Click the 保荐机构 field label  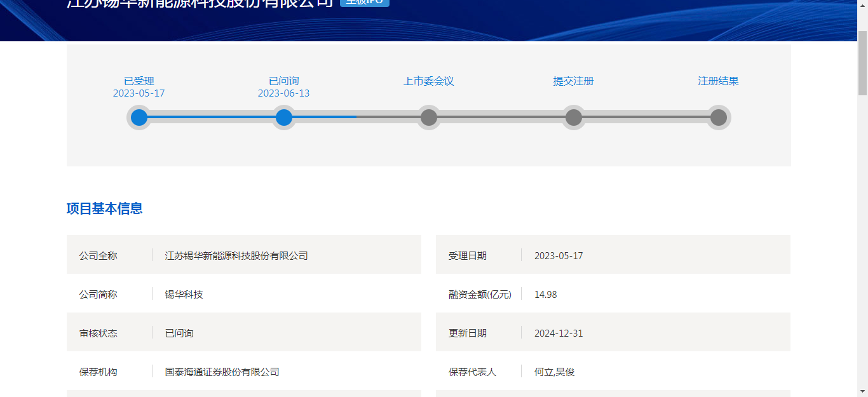pyautogui.click(x=98, y=372)
